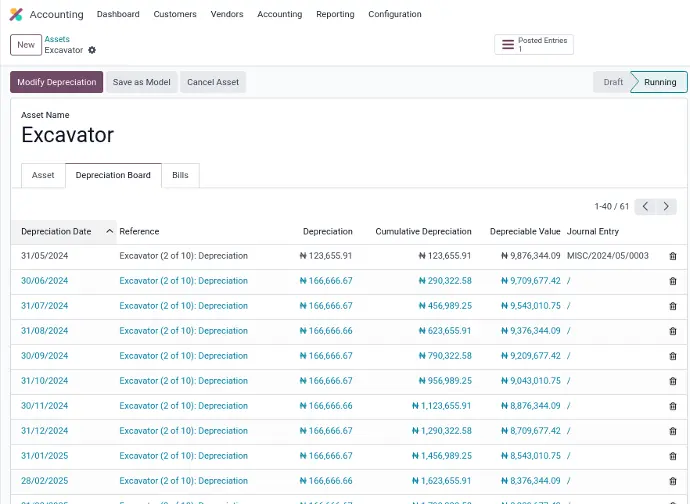Click the 30/11/2024 depreciation date cell
690x504 pixels.
44,406
